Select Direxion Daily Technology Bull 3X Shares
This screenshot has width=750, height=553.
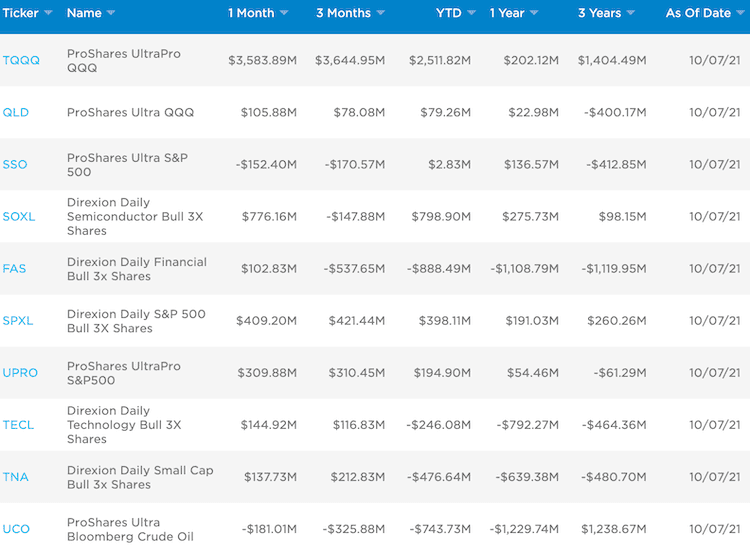pyautogui.click(x=124, y=425)
